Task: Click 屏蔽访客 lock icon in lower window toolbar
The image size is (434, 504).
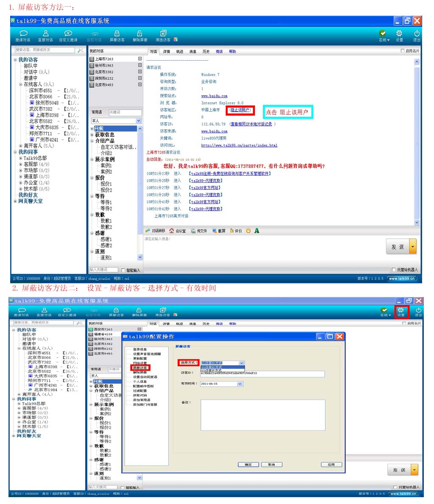Action: point(116,310)
